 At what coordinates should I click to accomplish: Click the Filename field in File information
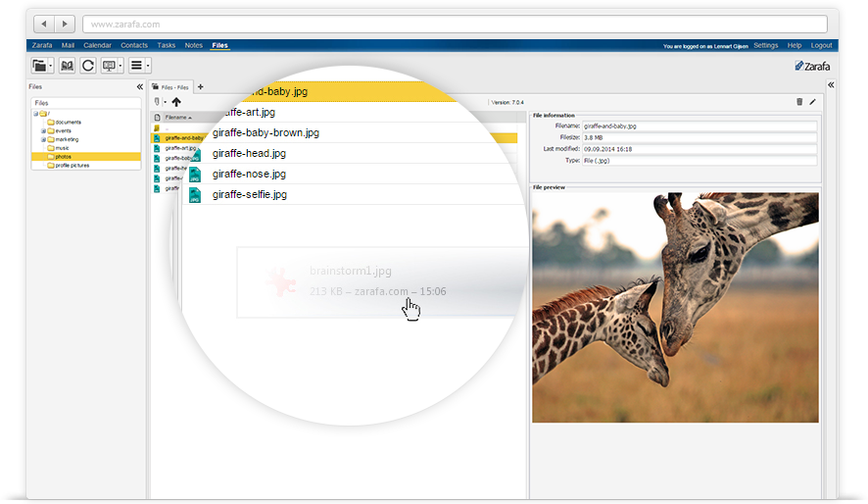click(x=699, y=126)
